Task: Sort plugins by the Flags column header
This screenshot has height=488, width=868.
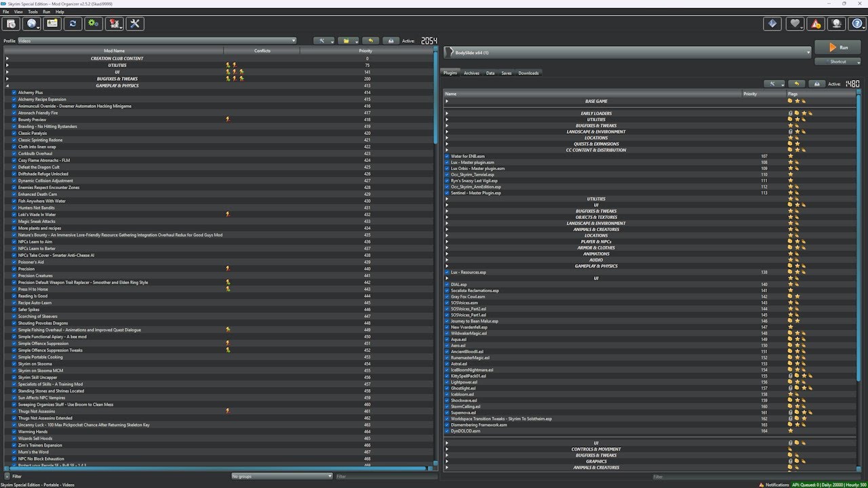Action: point(821,94)
